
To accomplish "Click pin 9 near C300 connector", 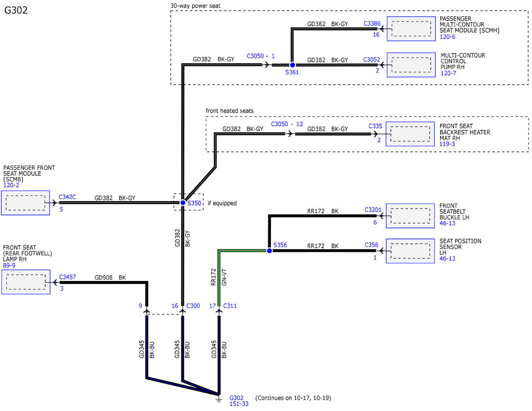I will 140,306.
